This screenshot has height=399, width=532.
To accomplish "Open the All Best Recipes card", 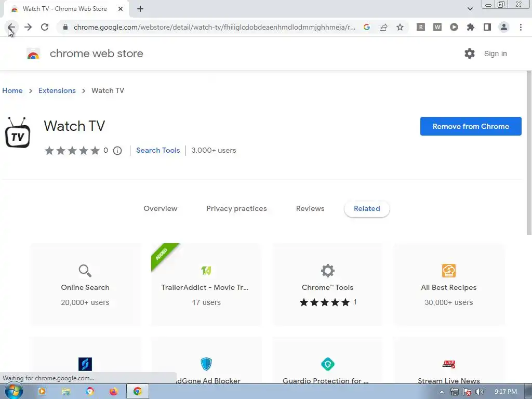I will tap(448, 284).
